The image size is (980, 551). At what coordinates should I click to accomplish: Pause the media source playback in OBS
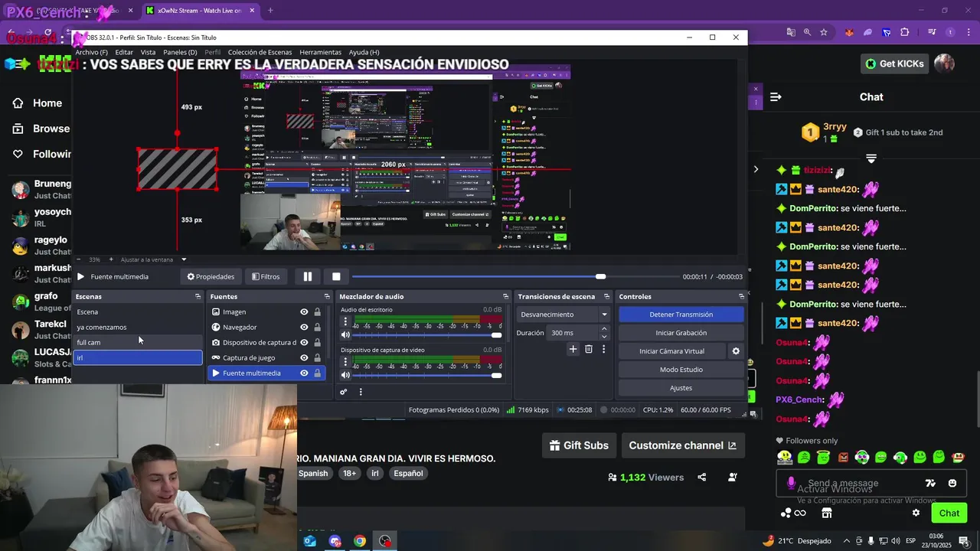pyautogui.click(x=308, y=276)
